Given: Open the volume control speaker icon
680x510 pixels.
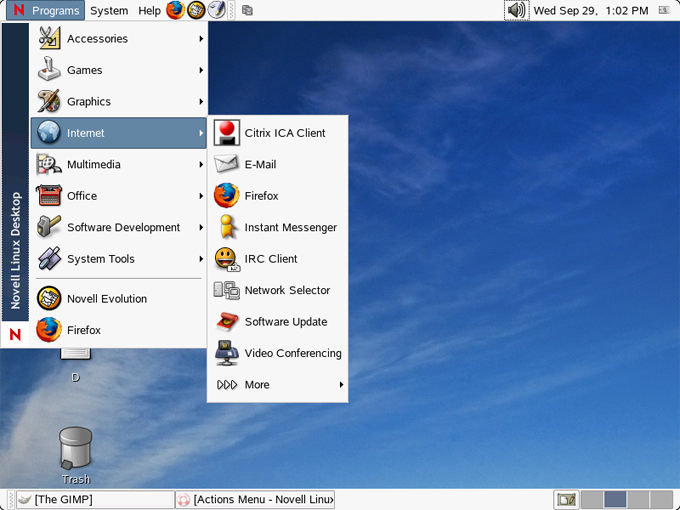Looking at the screenshot, I should coord(517,10).
